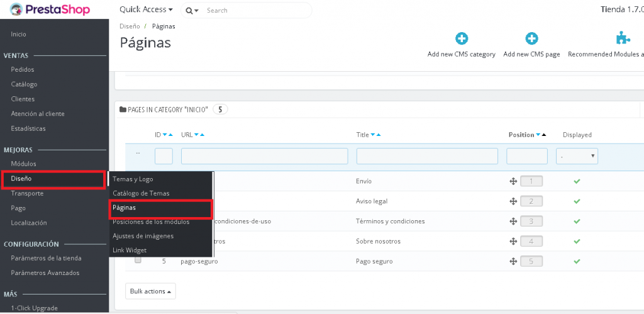Click the URL filter input field
644x314 pixels.
point(264,156)
